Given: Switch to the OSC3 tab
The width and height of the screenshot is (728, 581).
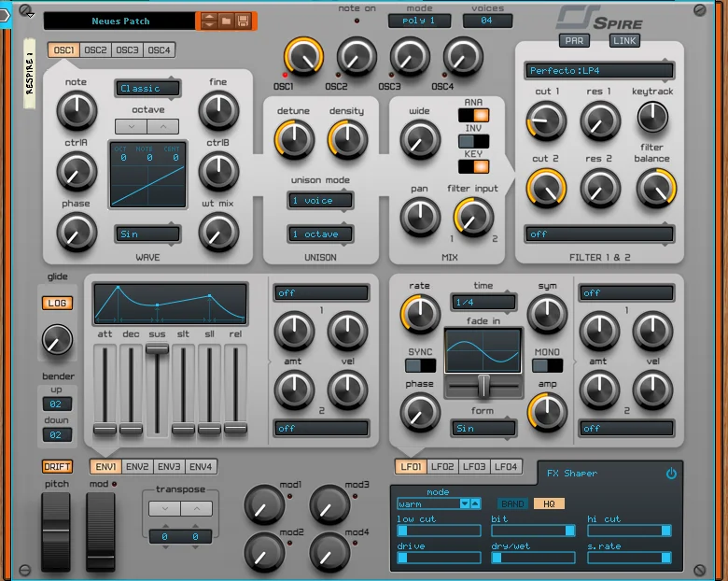Looking at the screenshot, I should click(x=127, y=50).
